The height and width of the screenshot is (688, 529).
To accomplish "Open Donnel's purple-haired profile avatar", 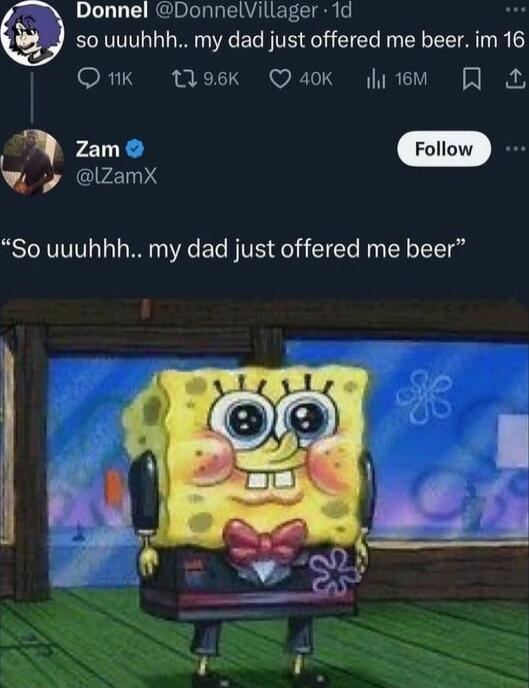I will point(32,33).
